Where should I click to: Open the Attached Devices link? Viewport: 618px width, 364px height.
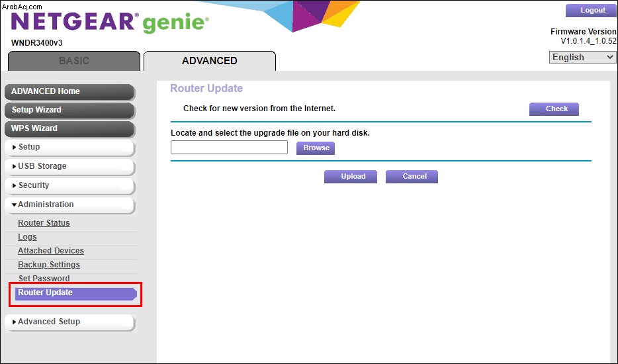click(51, 251)
